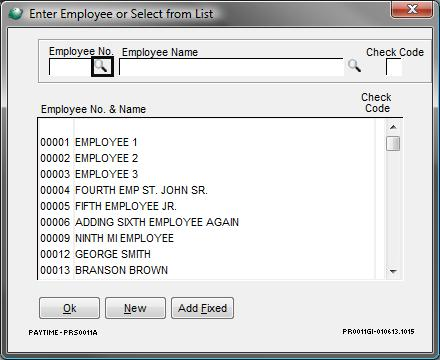The height and width of the screenshot is (360, 440).
Task: Click the Add Fixed button
Action: pos(202,308)
